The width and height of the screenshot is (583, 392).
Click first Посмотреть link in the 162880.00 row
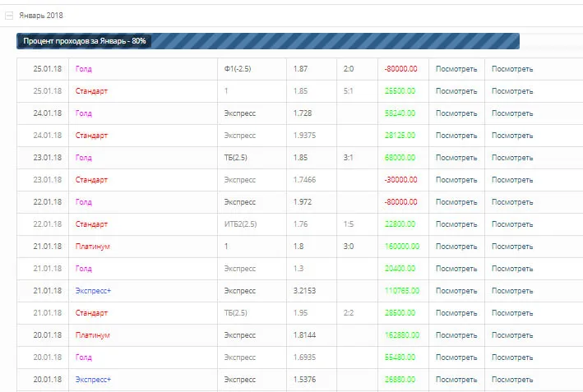click(x=456, y=335)
